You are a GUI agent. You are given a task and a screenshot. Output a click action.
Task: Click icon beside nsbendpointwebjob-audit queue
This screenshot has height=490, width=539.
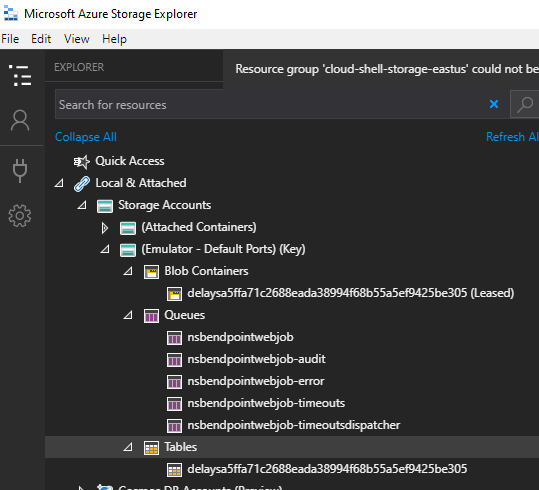(174, 360)
